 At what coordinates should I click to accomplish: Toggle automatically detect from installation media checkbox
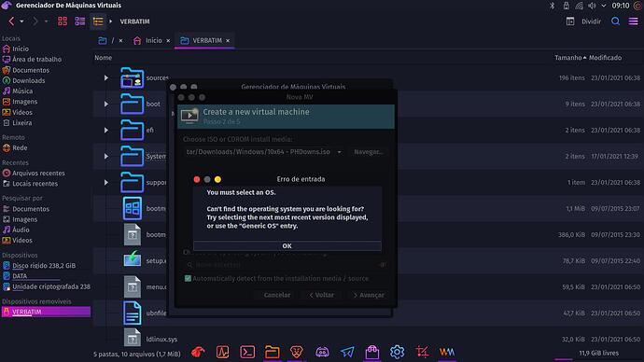pos(188,278)
